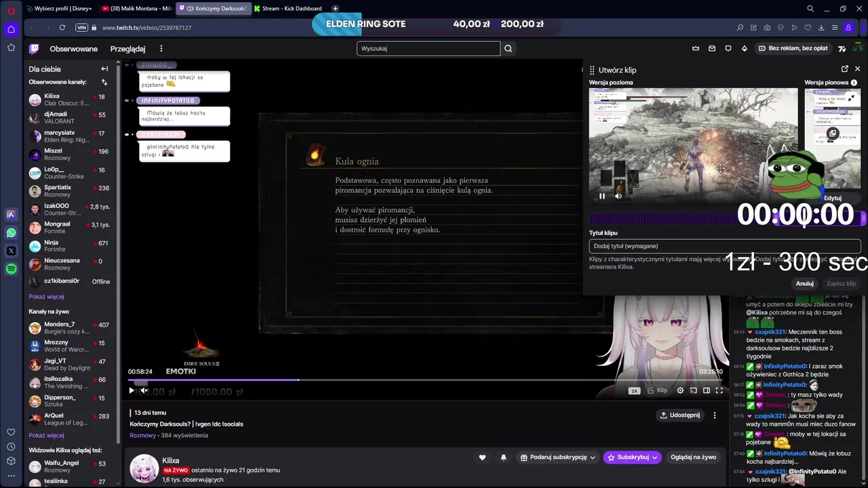Toggle fullscreen on video player
The width and height of the screenshot is (868, 488).
pos(719,390)
